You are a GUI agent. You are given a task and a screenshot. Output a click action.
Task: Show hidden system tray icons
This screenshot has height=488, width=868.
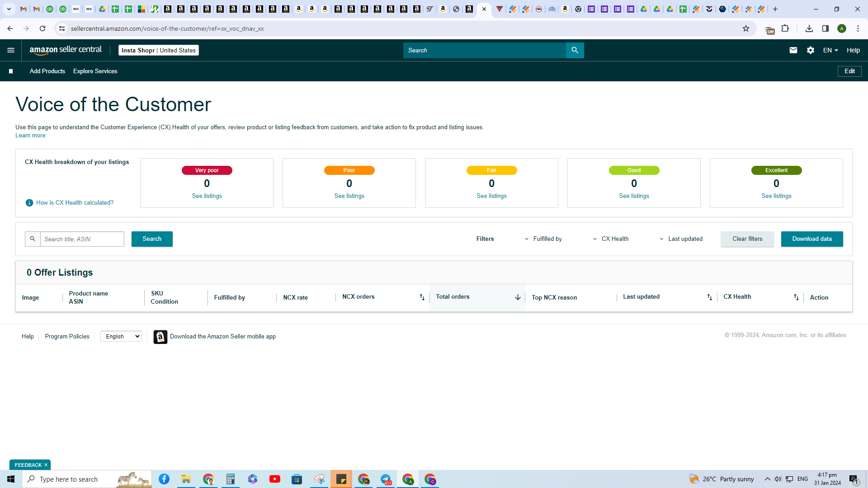[768, 479]
